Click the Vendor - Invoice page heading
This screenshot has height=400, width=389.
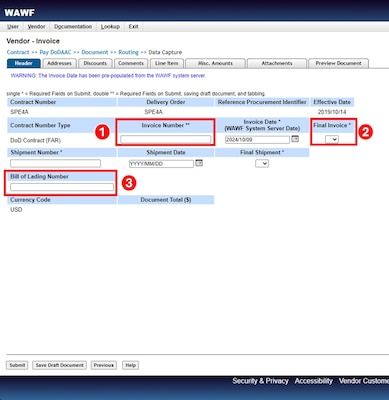click(x=33, y=41)
